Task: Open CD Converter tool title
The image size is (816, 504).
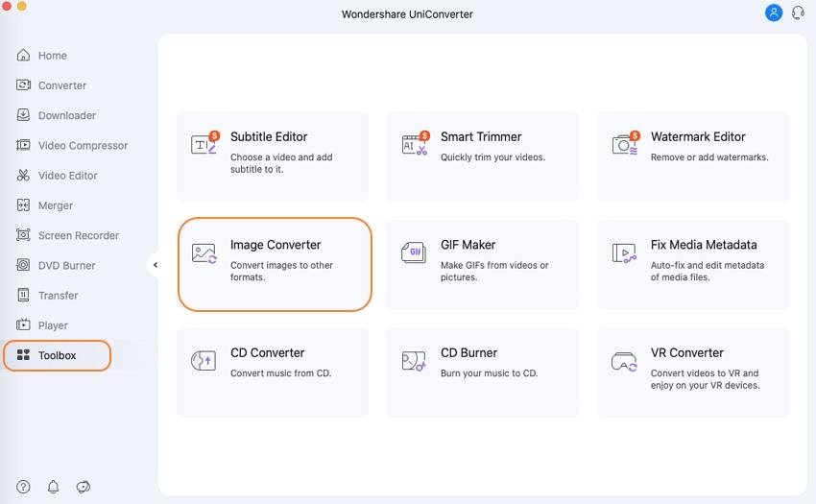Action: [x=267, y=352]
